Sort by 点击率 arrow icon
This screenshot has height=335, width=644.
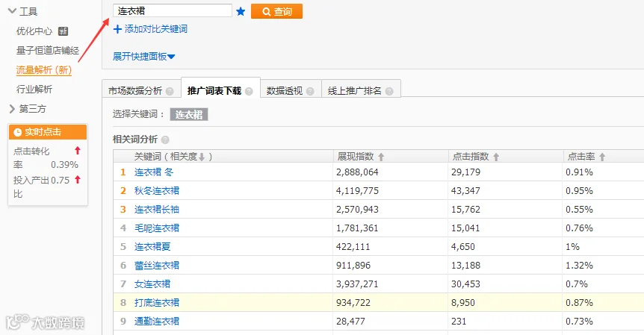(x=602, y=157)
